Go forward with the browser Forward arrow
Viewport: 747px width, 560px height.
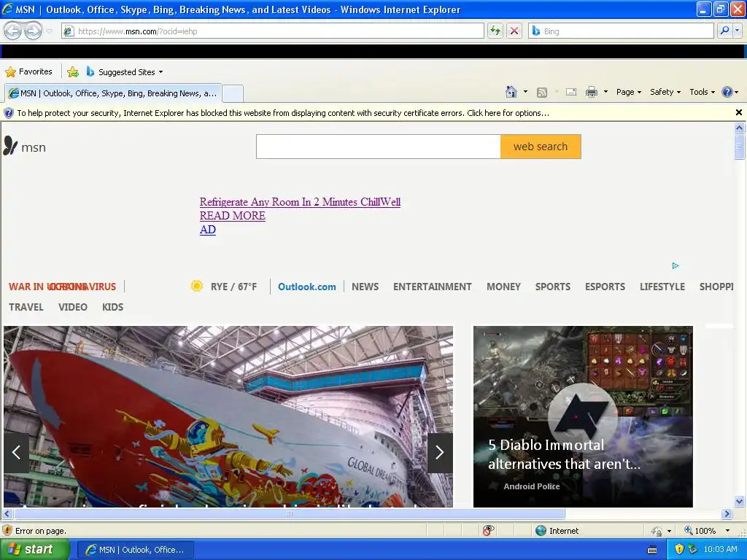tap(33, 31)
